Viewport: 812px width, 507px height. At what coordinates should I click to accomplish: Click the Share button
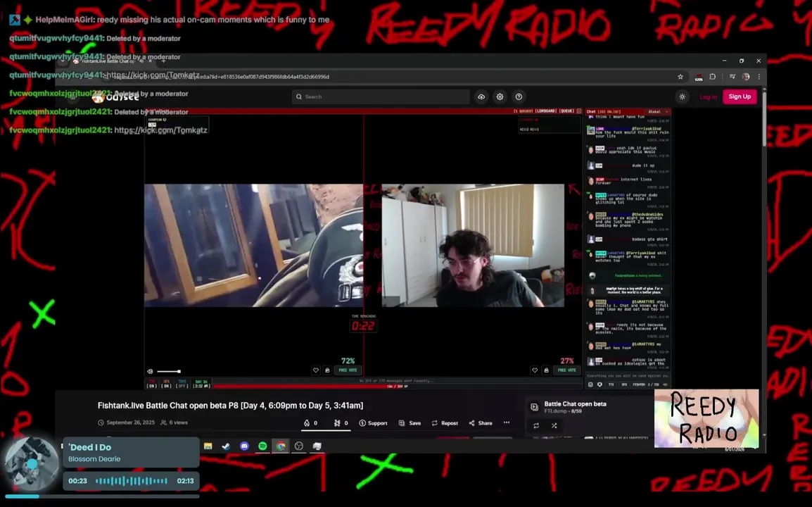coord(481,423)
